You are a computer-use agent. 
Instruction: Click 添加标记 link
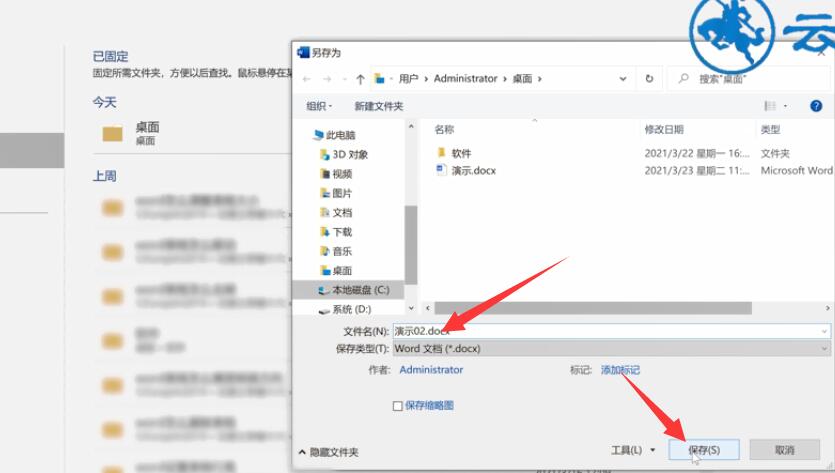[x=620, y=370]
